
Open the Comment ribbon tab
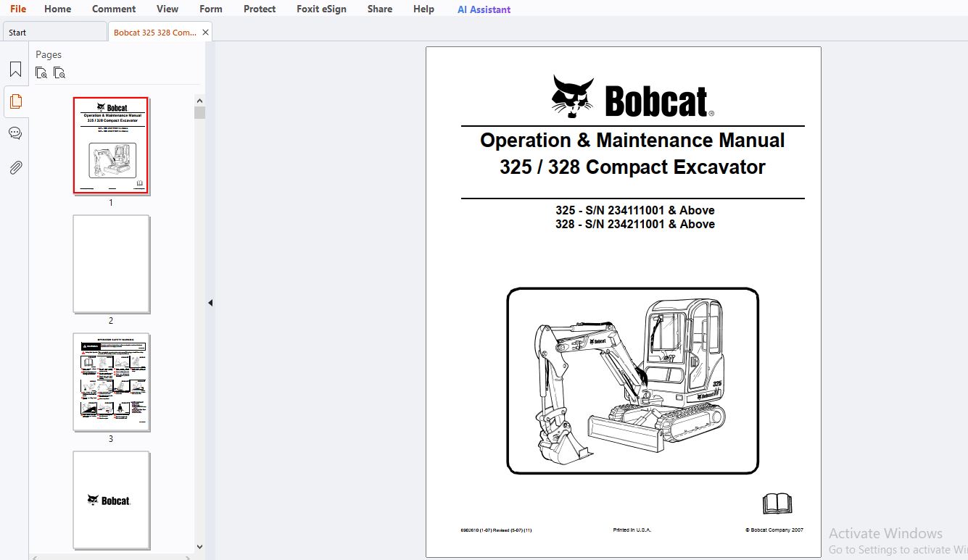tap(114, 9)
